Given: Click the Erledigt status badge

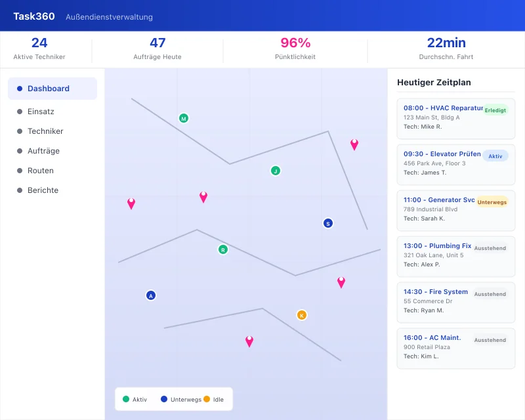Looking at the screenshot, I should point(497,110).
